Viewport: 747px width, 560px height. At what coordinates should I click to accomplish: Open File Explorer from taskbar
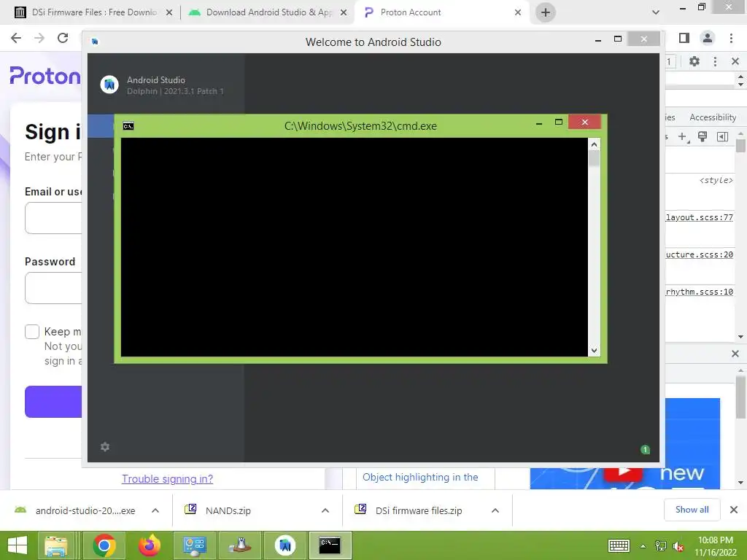[x=55, y=545]
